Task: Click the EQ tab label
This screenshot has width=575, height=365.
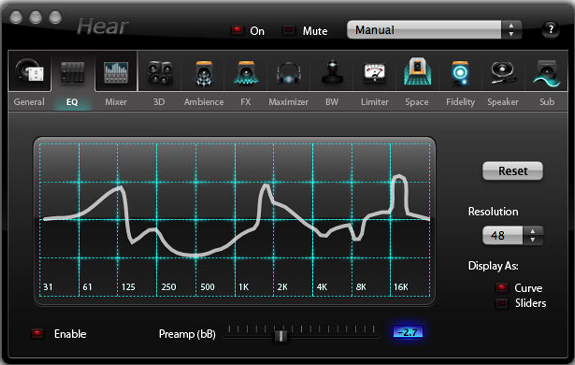Action: click(72, 102)
